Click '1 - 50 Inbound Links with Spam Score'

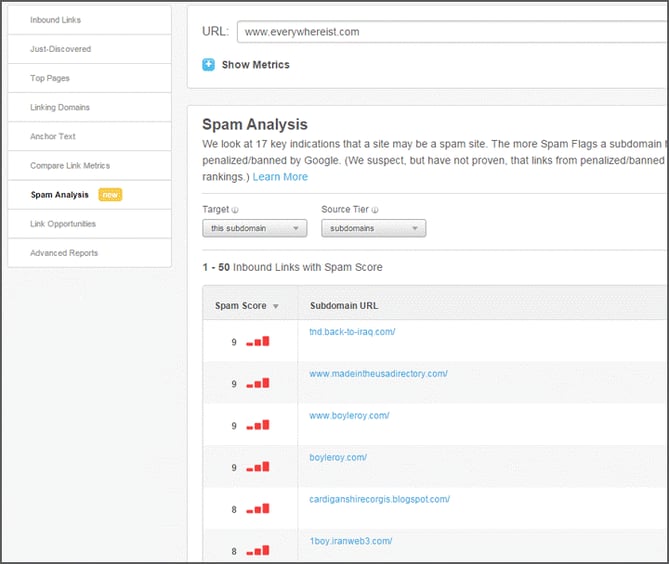[292, 267]
